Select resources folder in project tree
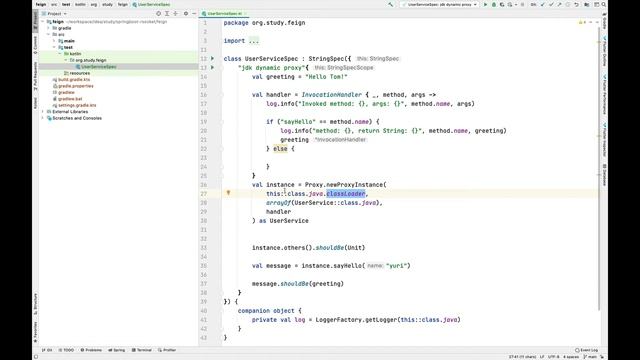 [x=80, y=73]
